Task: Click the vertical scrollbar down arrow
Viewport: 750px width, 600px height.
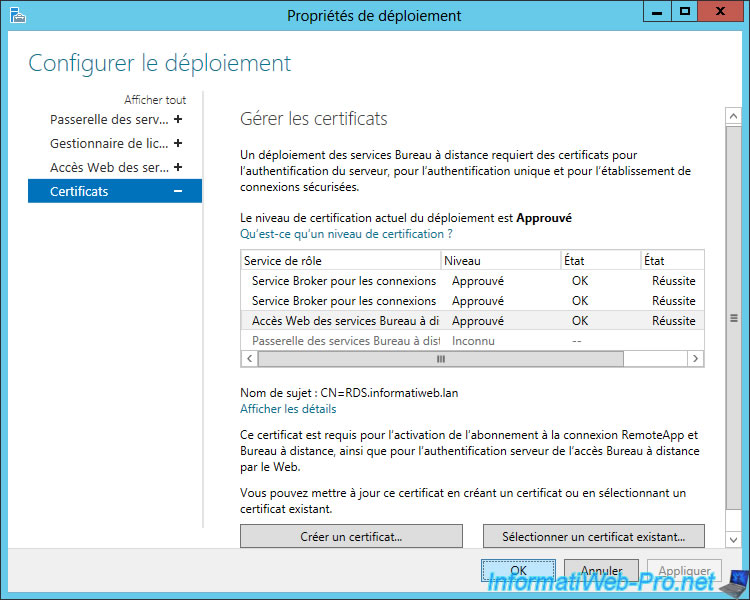Action: tap(733, 539)
